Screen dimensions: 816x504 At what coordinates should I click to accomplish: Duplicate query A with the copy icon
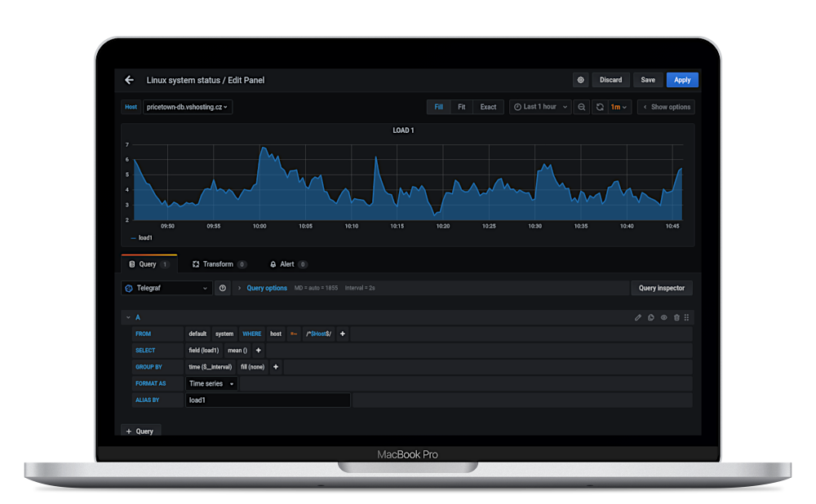[650, 317]
